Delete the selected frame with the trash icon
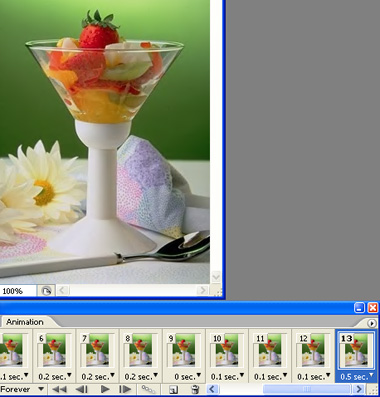 point(195,389)
